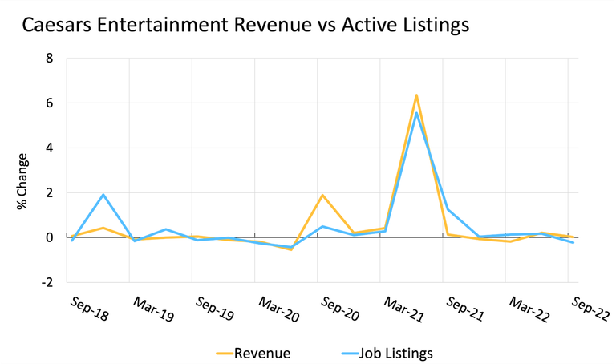Select the blue Job Listings legend line swatch
This screenshot has height=364, width=616.
click(351, 354)
